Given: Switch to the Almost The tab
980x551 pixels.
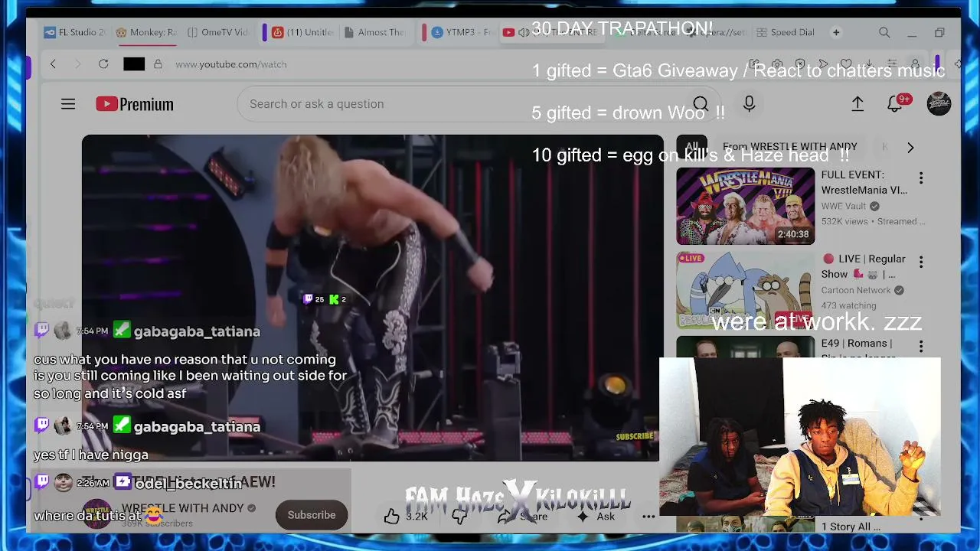Looking at the screenshot, I should pyautogui.click(x=374, y=32).
